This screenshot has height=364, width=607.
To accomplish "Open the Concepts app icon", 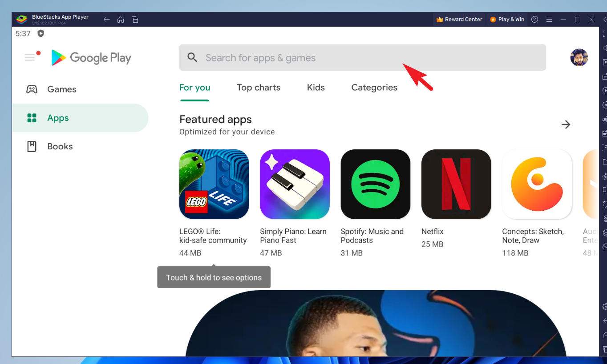I will pos(537,184).
